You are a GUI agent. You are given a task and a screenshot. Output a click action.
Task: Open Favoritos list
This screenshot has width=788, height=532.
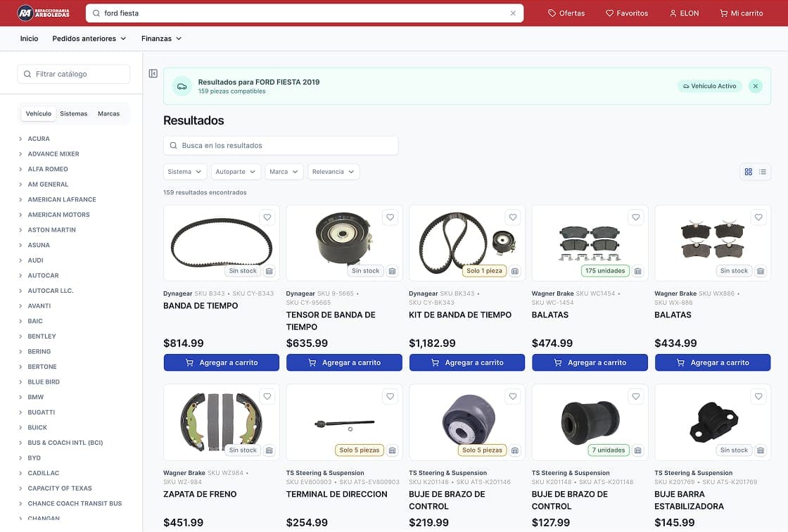(x=627, y=13)
